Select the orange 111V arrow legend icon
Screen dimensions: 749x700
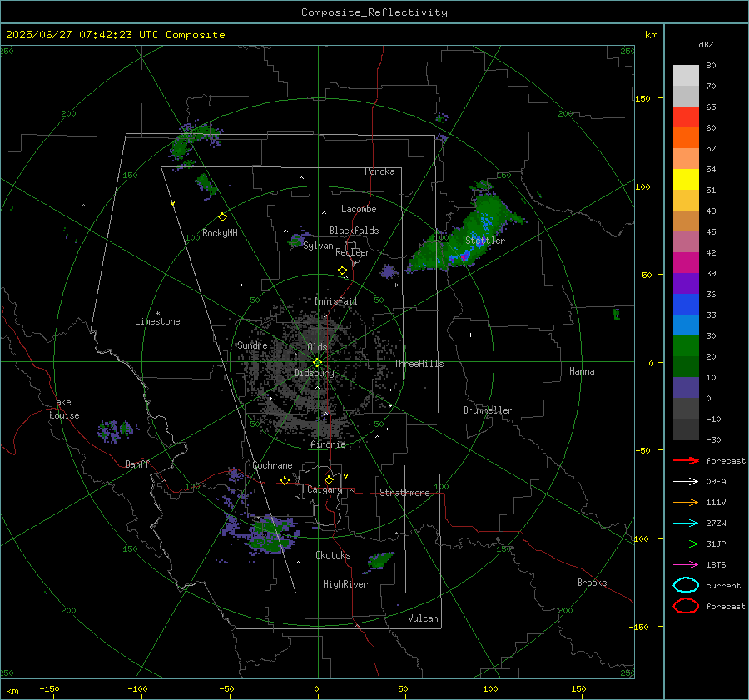click(686, 502)
